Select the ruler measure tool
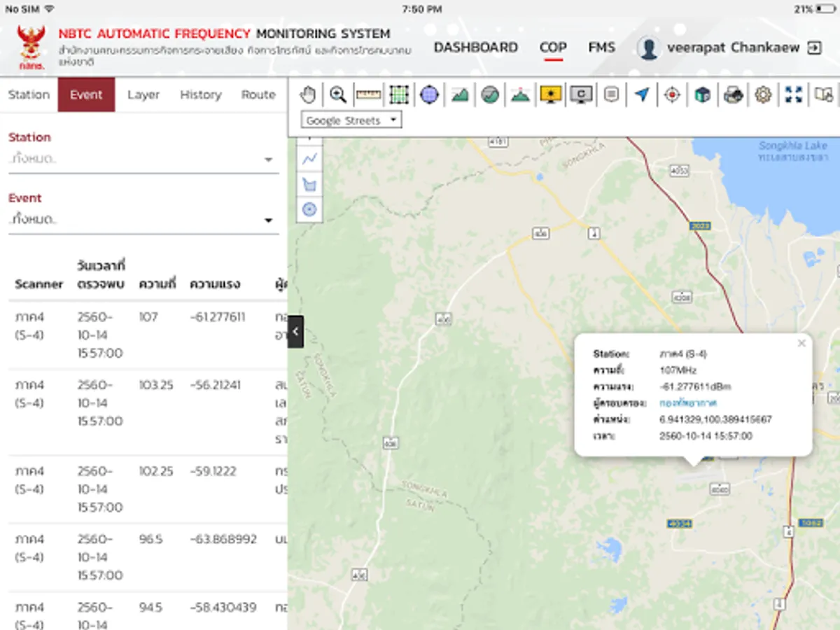 click(x=368, y=94)
